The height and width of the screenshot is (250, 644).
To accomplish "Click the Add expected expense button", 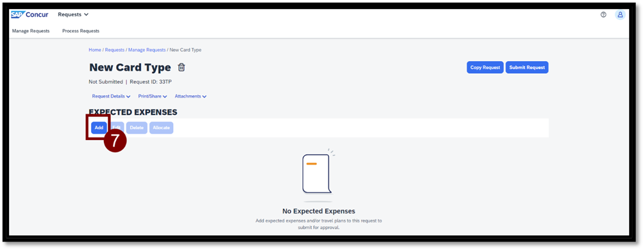I will click(x=99, y=127).
